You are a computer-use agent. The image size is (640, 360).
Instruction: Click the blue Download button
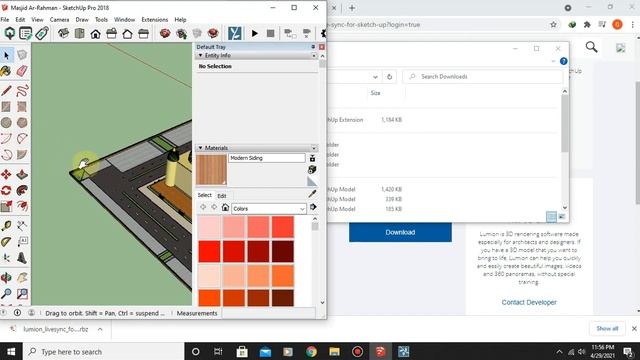click(x=400, y=232)
